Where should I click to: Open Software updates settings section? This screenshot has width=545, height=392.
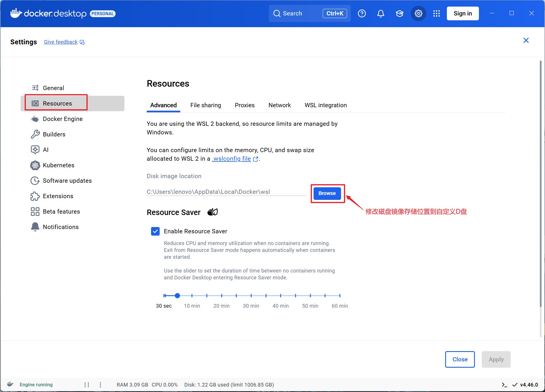click(x=72, y=180)
